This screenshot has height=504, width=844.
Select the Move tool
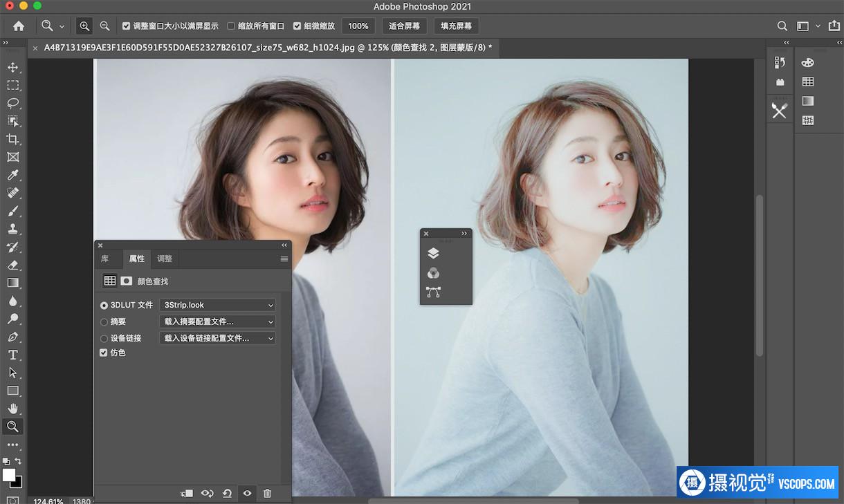(12, 67)
